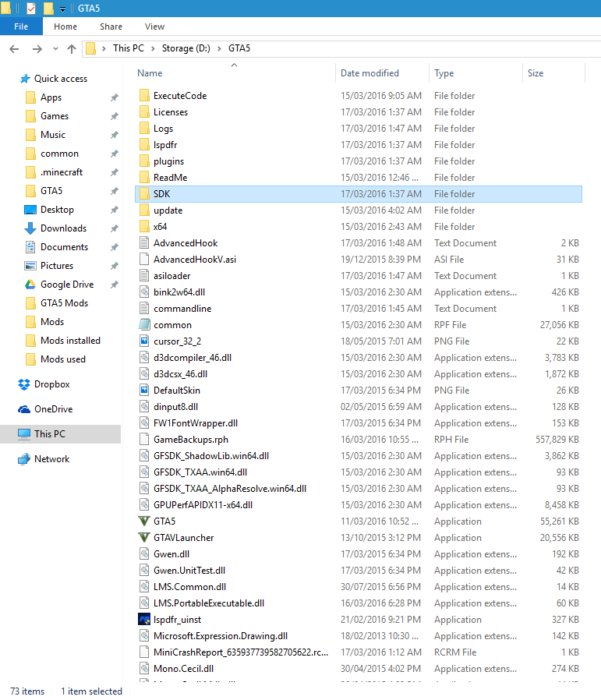Open .minecraft folder in Quick access
The height and width of the screenshot is (700, 601).
pos(62,172)
